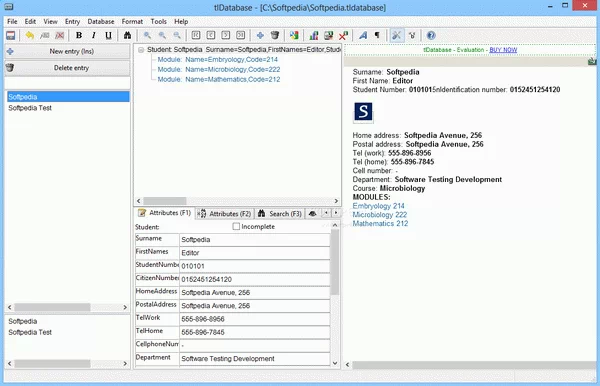Open the Tools menu

coord(158,21)
